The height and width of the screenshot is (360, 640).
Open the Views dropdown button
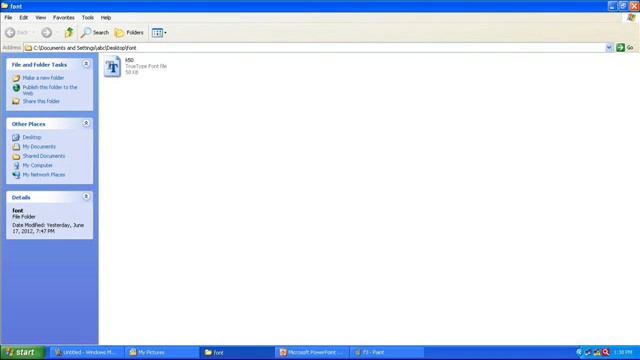pos(159,32)
